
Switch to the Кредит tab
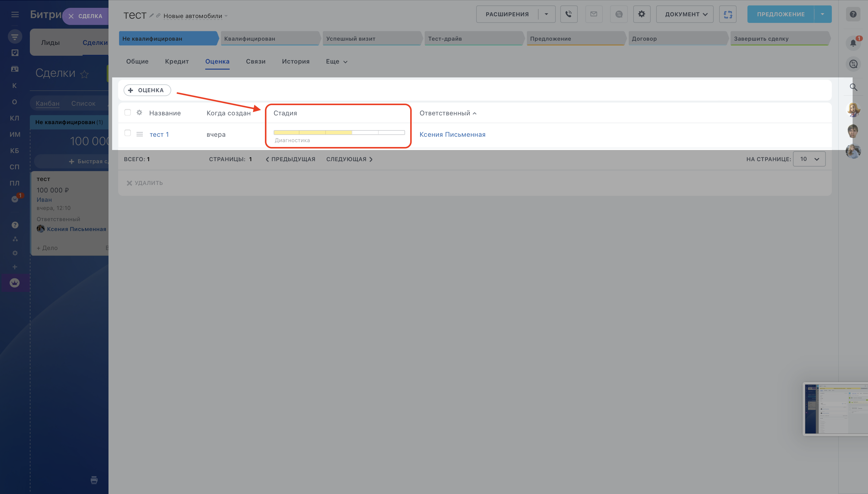pyautogui.click(x=177, y=61)
